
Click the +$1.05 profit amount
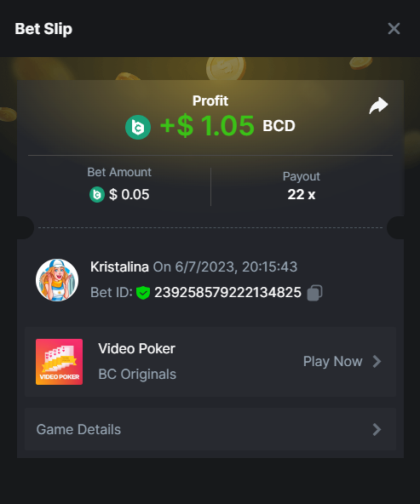[207, 125]
